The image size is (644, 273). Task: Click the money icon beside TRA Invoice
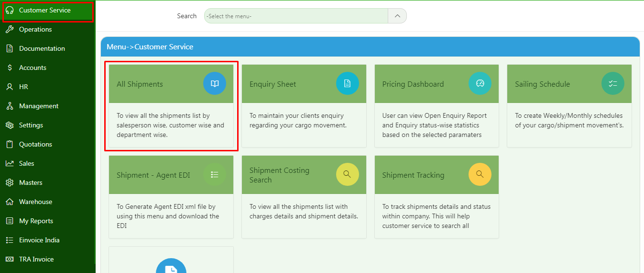[10, 259]
